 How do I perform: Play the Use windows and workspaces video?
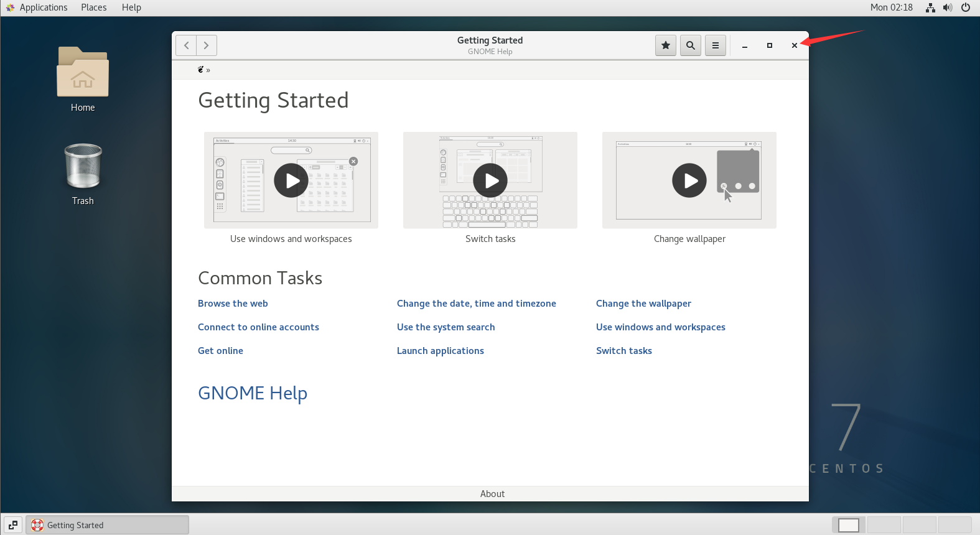(x=291, y=180)
